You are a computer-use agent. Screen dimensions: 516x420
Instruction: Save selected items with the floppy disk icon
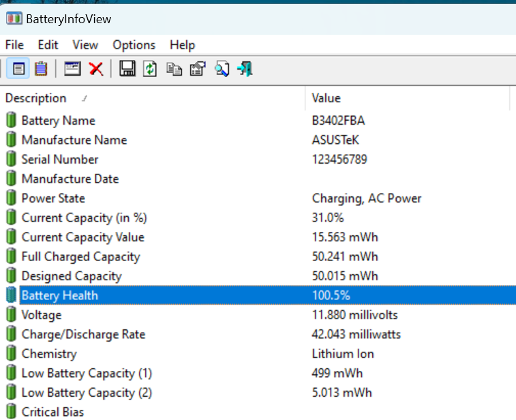click(x=127, y=69)
